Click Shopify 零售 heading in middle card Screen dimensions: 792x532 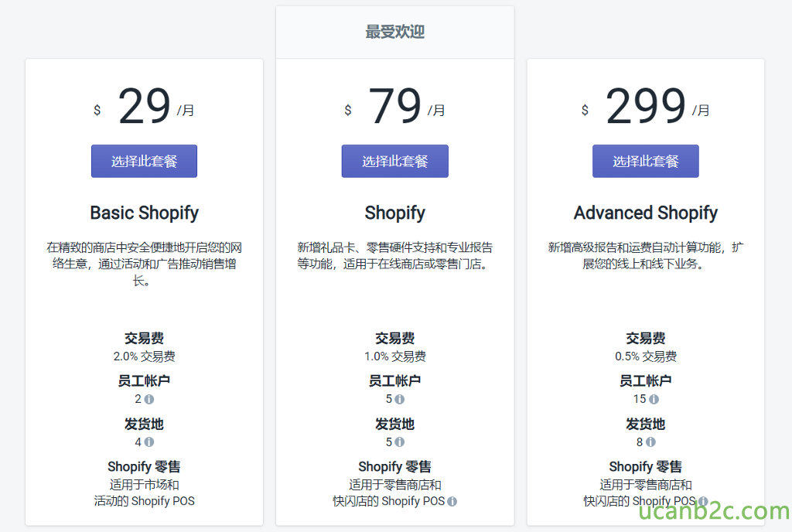(395, 466)
